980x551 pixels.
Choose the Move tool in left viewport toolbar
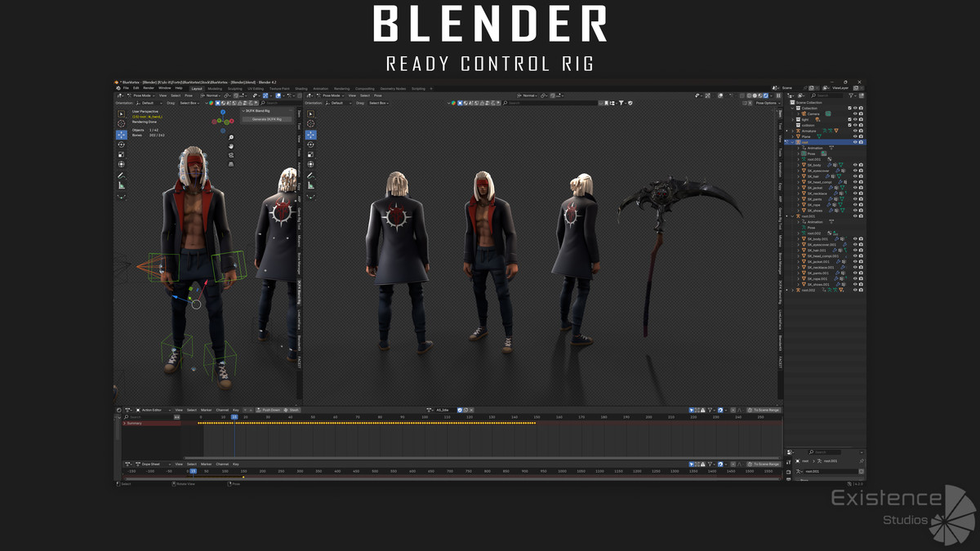click(122, 135)
